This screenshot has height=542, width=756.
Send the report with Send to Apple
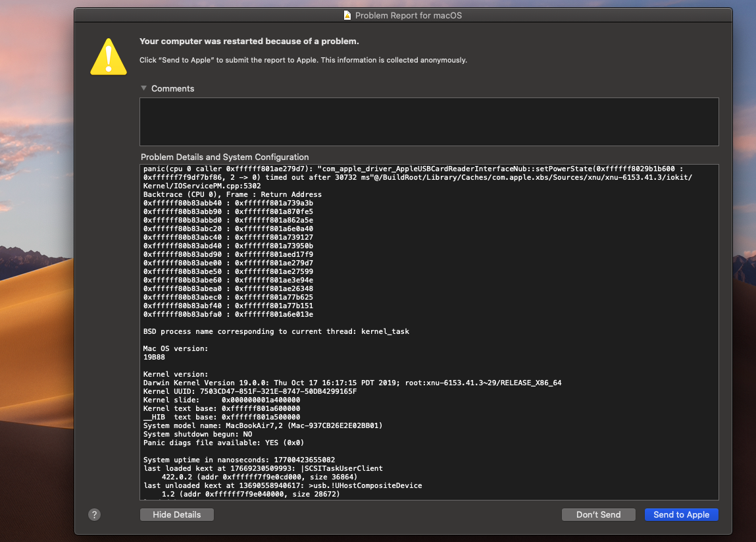coord(681,514)
